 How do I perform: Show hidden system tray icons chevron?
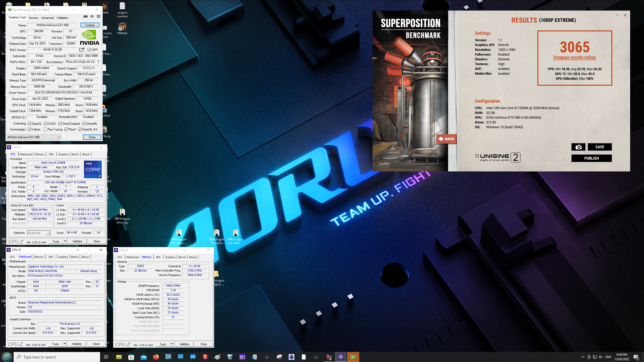(x=583, y=357)
